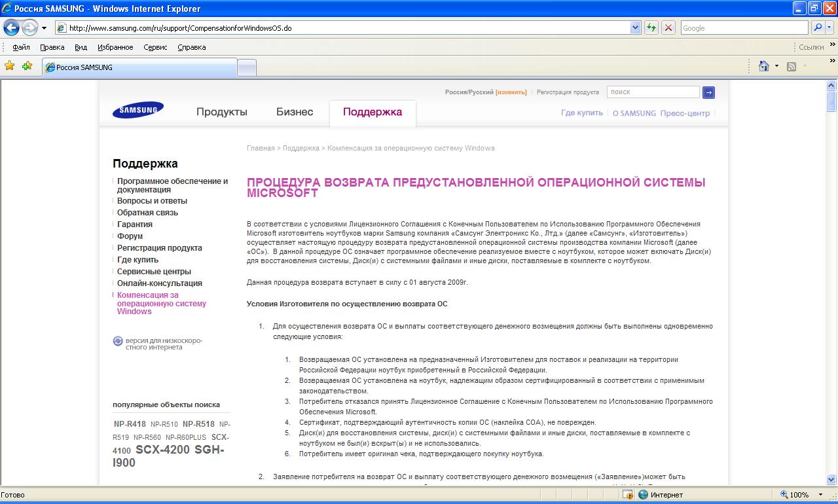Click версия для низкоскоростного интернета link

point(164,344)
